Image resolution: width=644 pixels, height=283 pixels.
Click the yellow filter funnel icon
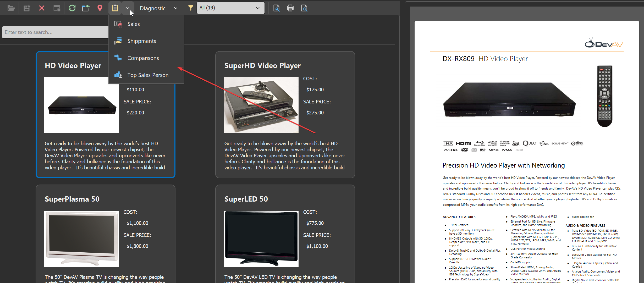(x=191, y=8)
